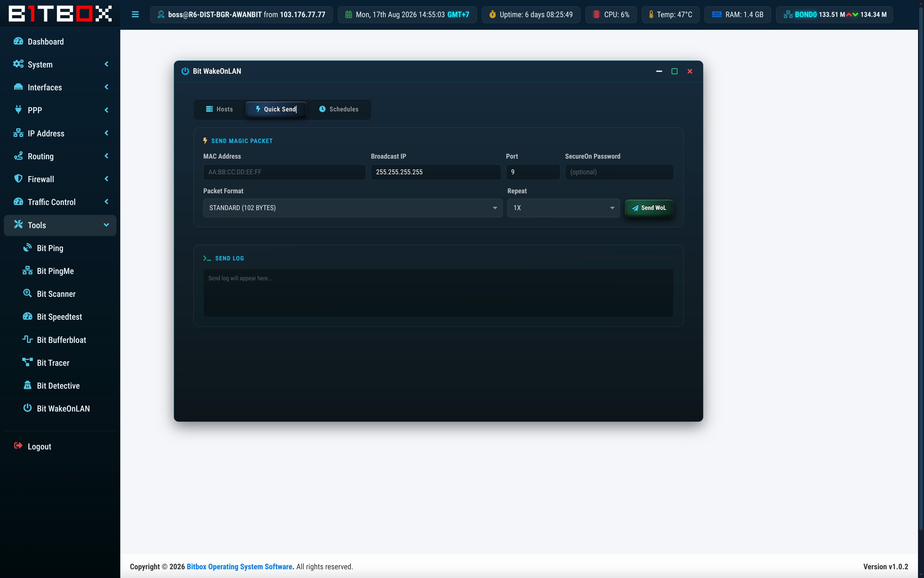The height and width of the screenshot is (578, 924).
Task: Minimize the Bit WakeOnLAN window
Action: [659, 71]
